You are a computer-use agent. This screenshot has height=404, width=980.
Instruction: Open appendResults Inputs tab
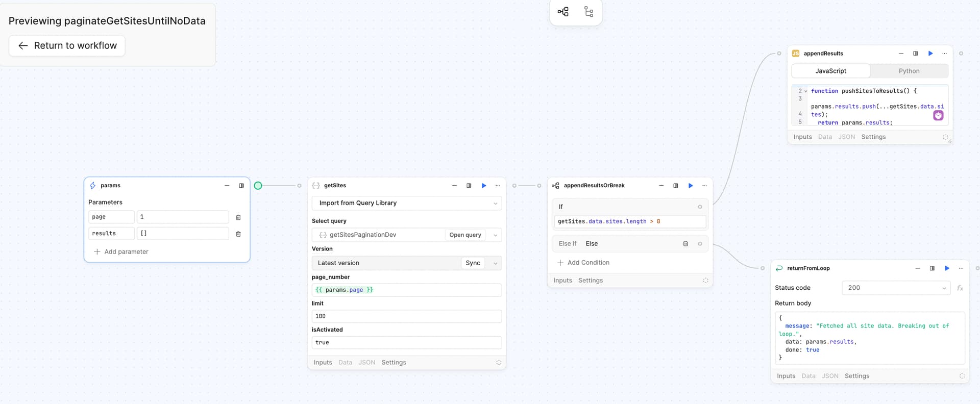click(802, 137)
